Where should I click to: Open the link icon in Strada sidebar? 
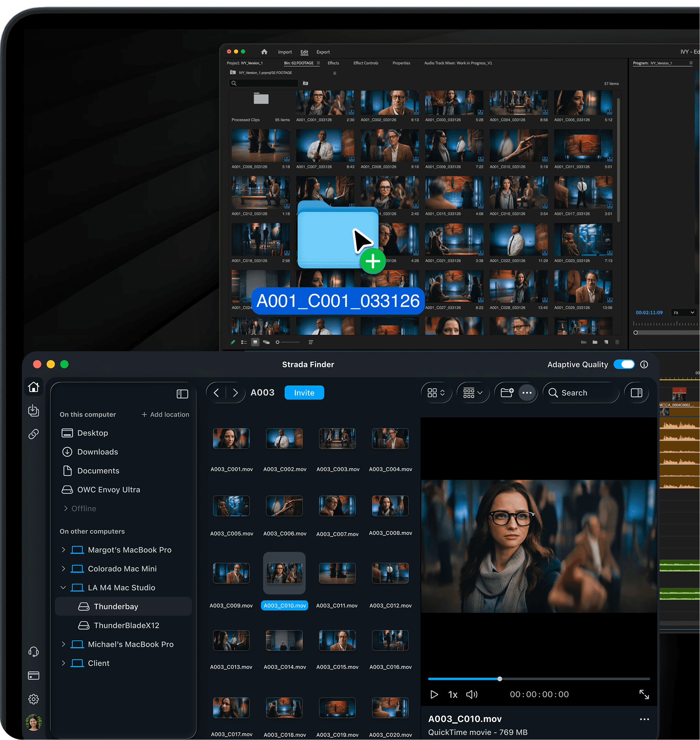34,434
